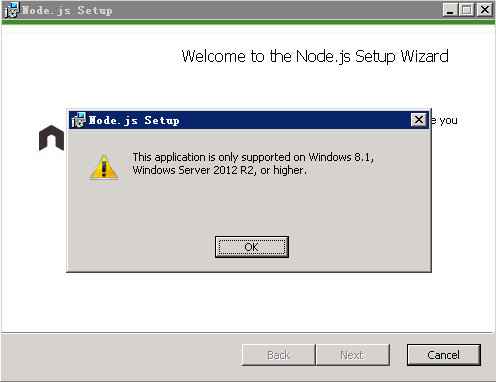Click the gray footer panel left of Back
The height and width of the screenshot is (382, 496).
tap(122, 357)
